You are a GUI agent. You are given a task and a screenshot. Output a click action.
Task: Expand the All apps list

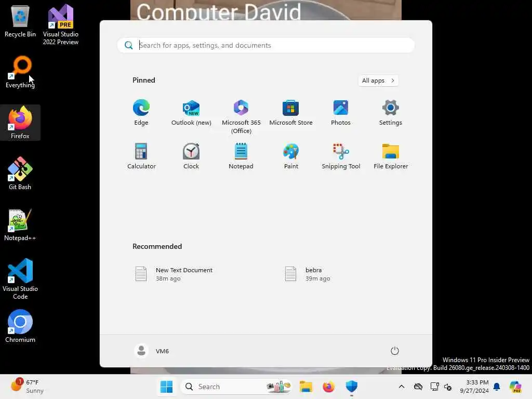point(378,81)
